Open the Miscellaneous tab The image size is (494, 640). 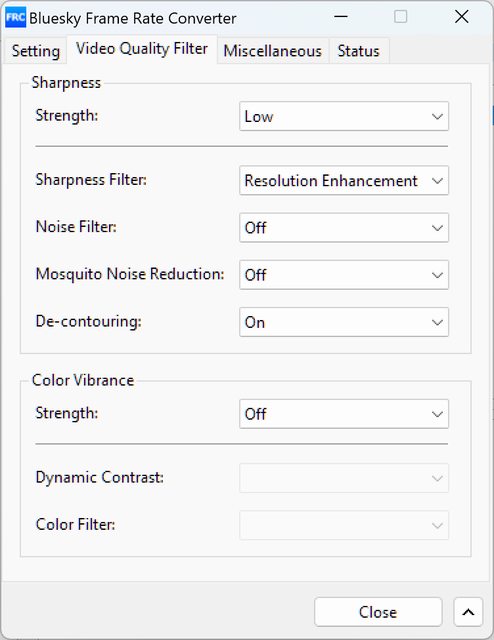[273, 51]
